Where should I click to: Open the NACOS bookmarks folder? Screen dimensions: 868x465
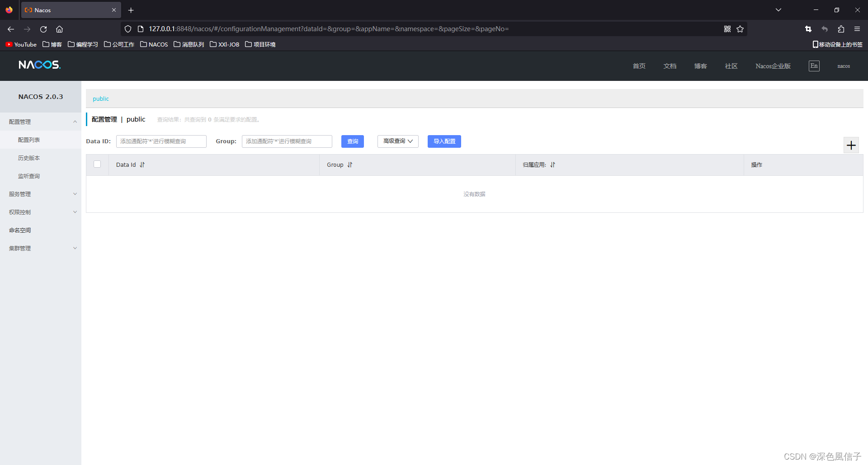pos(154,44)
